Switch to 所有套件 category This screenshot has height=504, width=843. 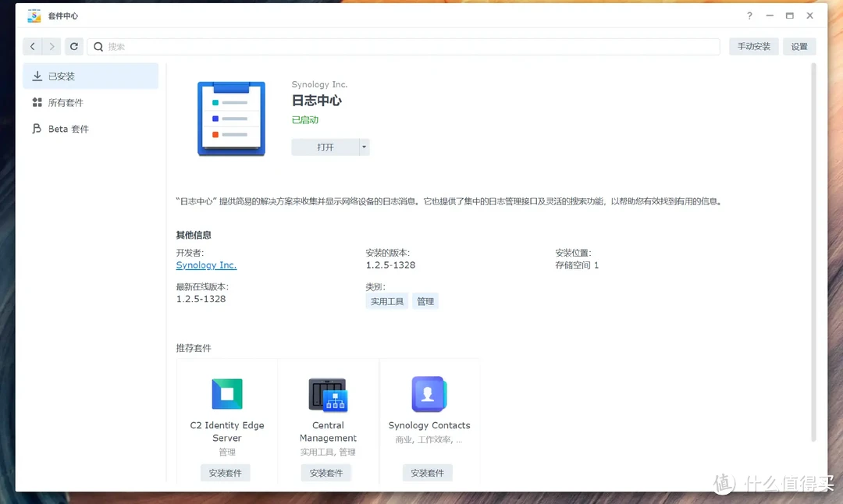coord(65,102)
